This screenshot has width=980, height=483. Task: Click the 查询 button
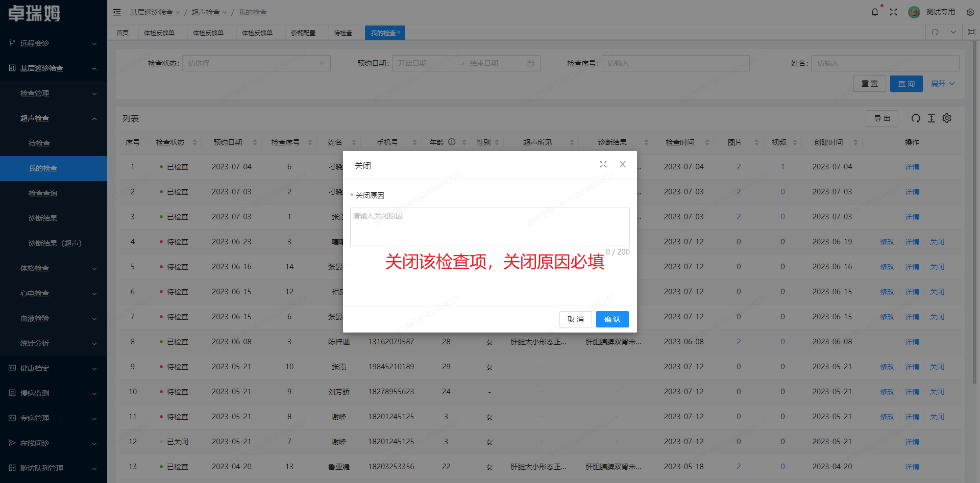coord(906,84)
